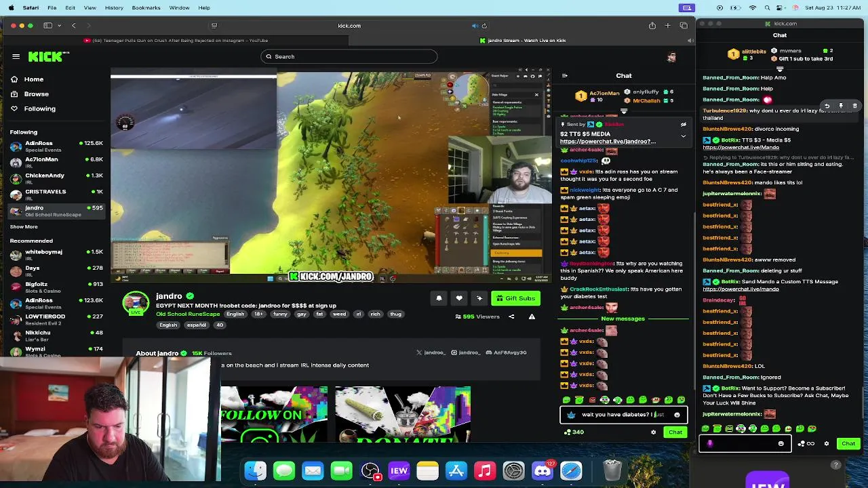Click jandro's streamer avatar
Image resolution: width=868 pixels, height=488 pixels.
(x=136, y=304)
